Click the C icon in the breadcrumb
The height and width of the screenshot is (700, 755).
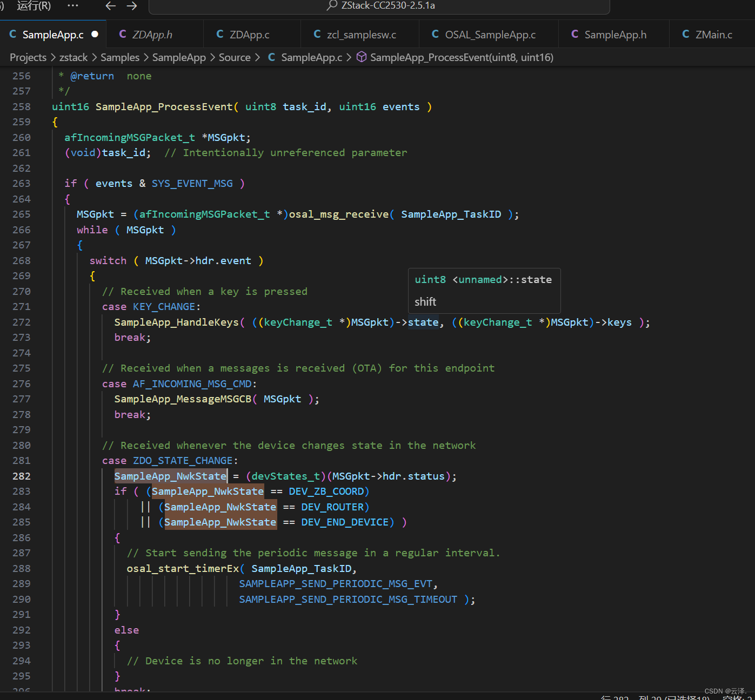[x=271, y=57]
